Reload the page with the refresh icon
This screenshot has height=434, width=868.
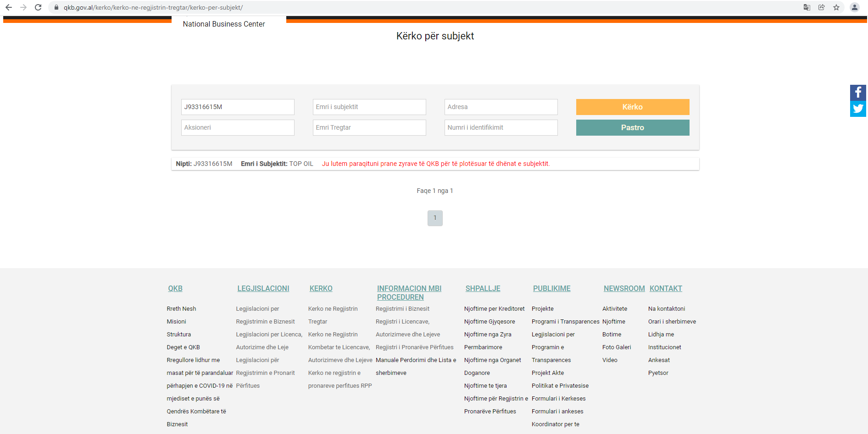coord(38,7)
